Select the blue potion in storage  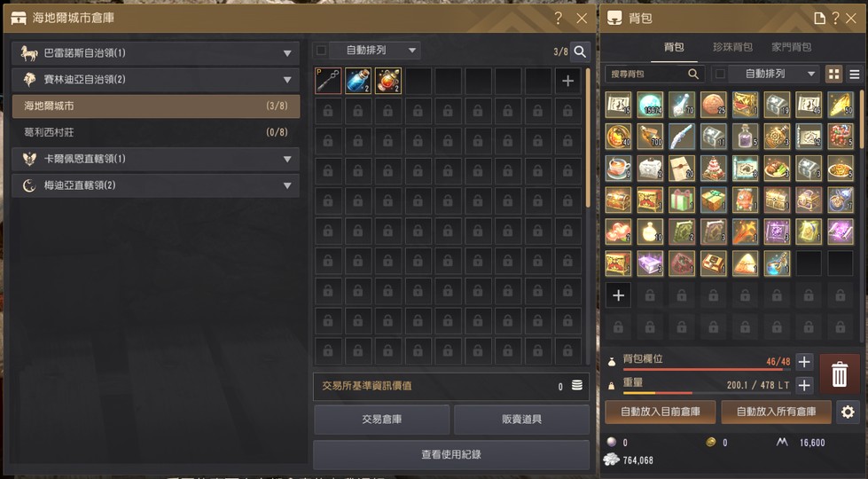click(358, 81)
